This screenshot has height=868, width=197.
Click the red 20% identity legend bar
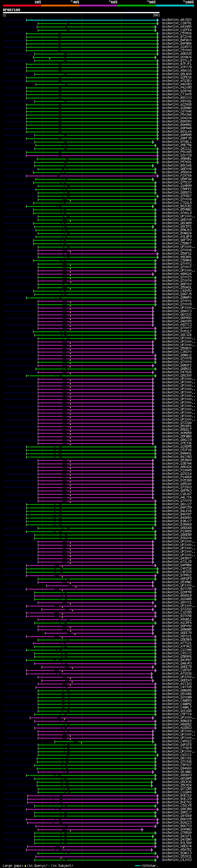point(22,6)
